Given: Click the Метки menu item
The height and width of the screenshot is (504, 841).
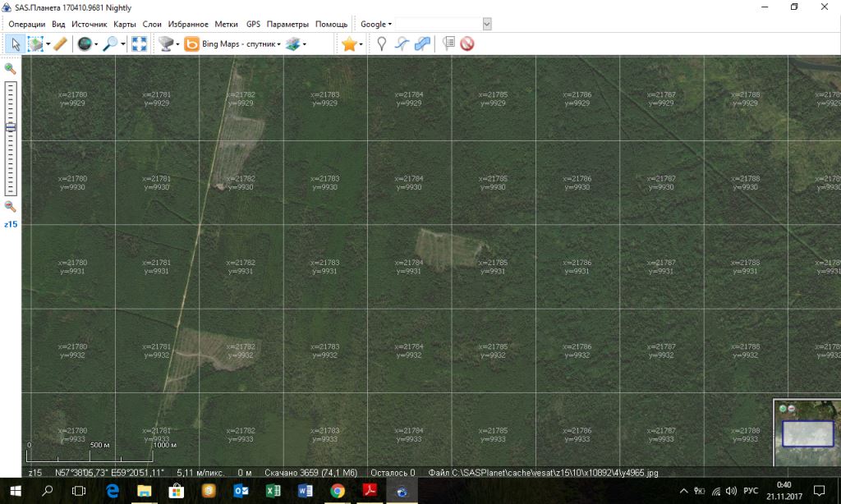Looking at the screenshot, I should (x=226, y=24).
